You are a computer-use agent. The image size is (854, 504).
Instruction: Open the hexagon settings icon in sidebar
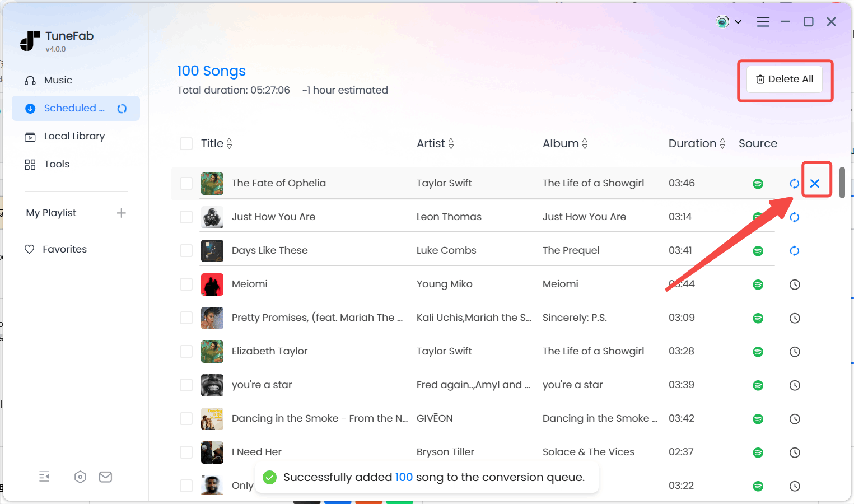point(80,477)
